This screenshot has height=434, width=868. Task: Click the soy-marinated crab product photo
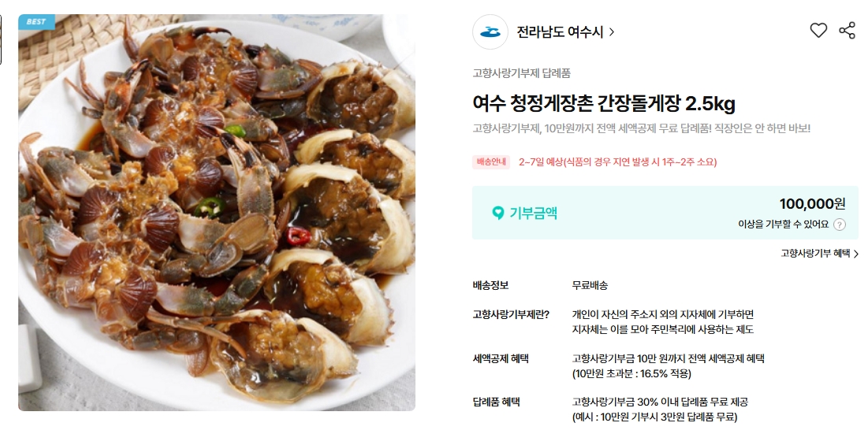pyautogui.click(x=217, y=213)
